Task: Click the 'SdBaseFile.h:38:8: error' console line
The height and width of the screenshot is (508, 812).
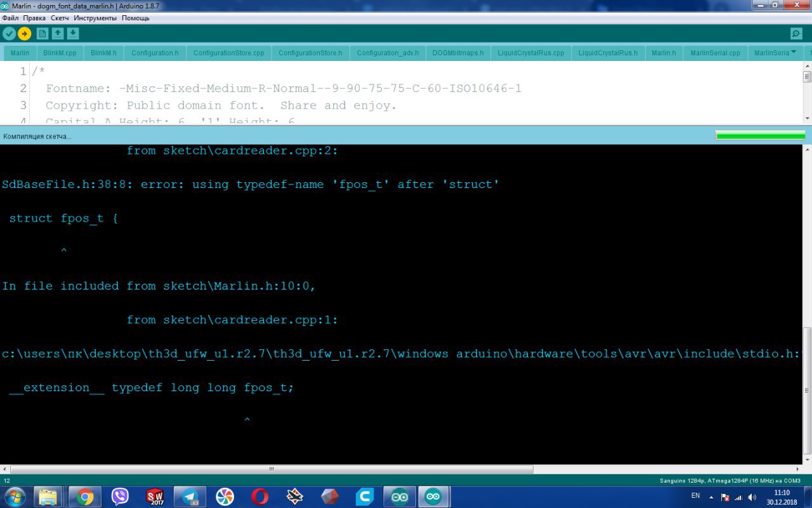Action: point(251,185)
